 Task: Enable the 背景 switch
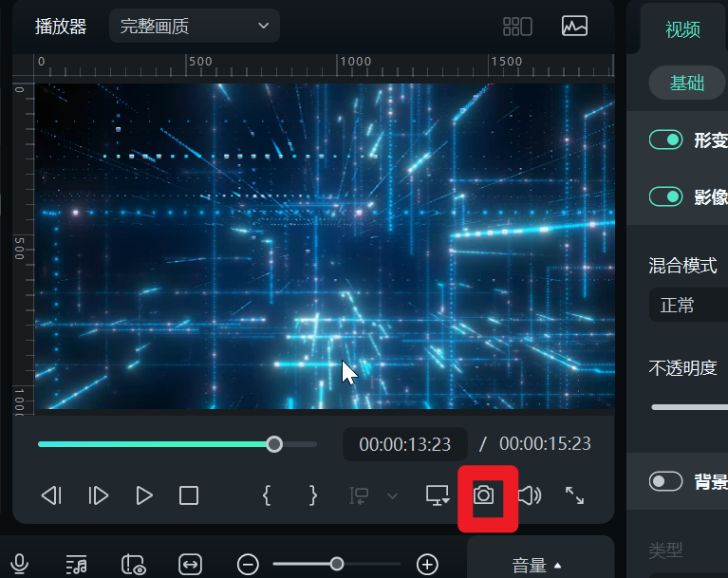[x=666, y=481]
